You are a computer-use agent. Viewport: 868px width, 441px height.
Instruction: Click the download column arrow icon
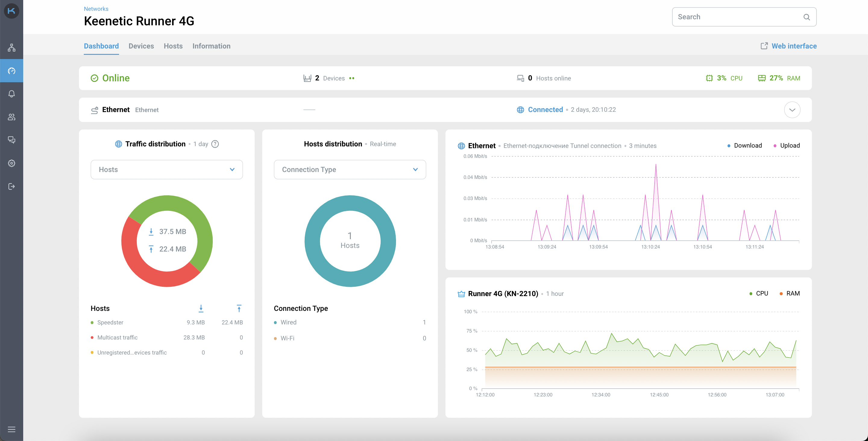(201, 308)
